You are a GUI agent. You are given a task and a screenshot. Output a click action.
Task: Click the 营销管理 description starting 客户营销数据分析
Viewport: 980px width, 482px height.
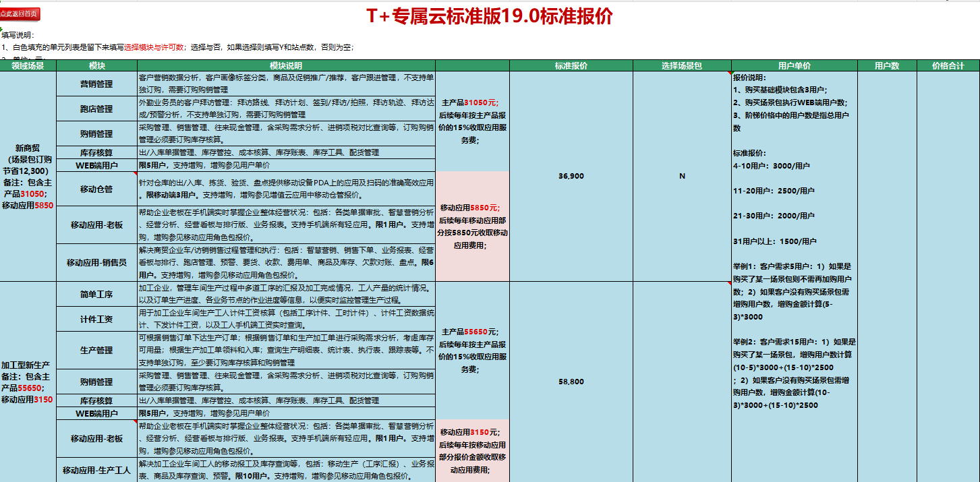[287, 84]
